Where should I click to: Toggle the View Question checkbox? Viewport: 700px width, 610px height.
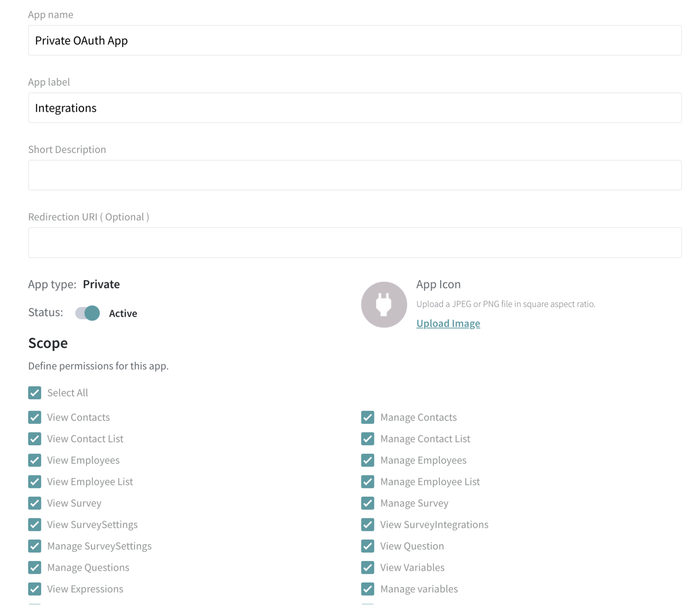(x=367, y=546)
